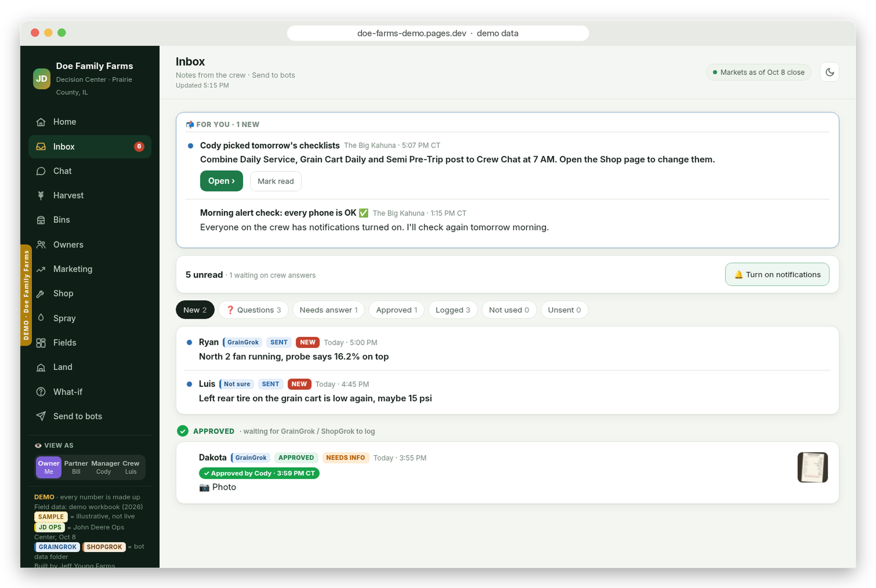Turn on notifications button
This screenshot has height=588, width=876.
point(777,275)
